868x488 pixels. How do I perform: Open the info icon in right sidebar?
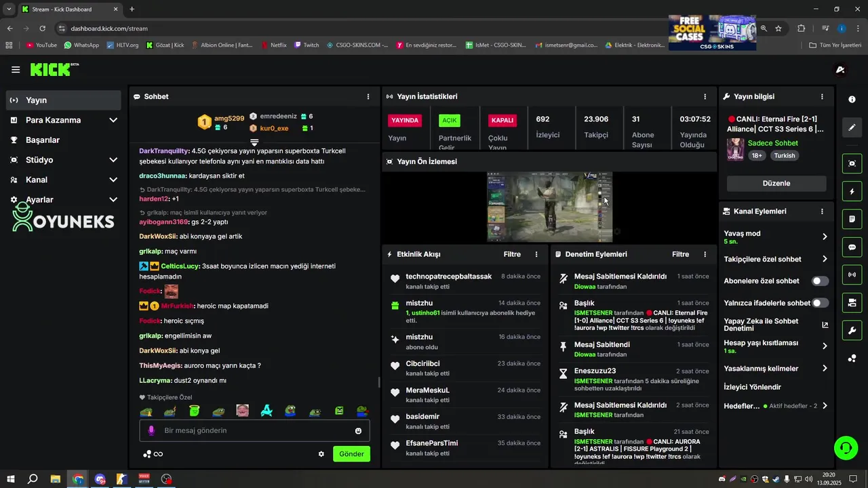(x=852, y=99)
